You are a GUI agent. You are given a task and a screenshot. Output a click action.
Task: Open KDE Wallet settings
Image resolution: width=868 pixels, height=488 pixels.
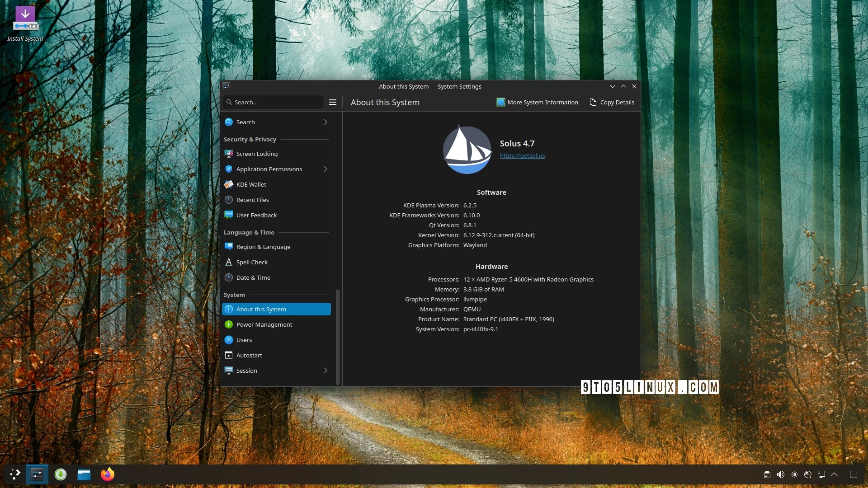(x=251, y=184)
